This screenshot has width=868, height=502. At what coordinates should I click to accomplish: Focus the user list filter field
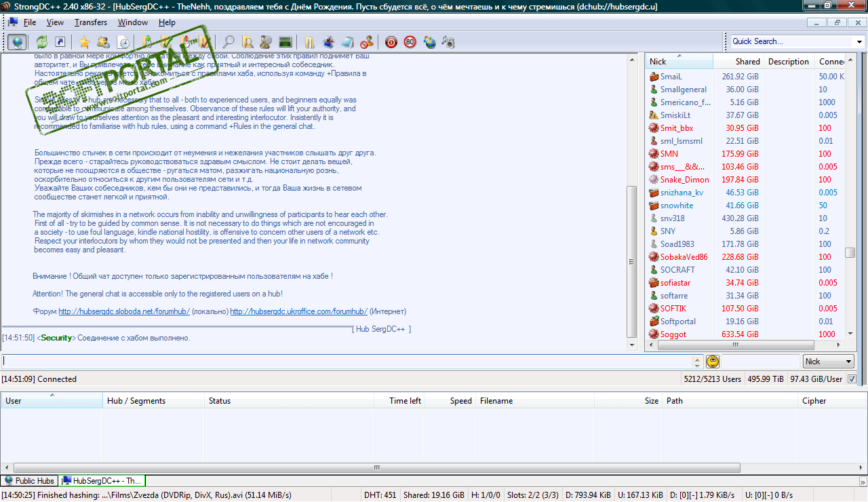(761, 362)
